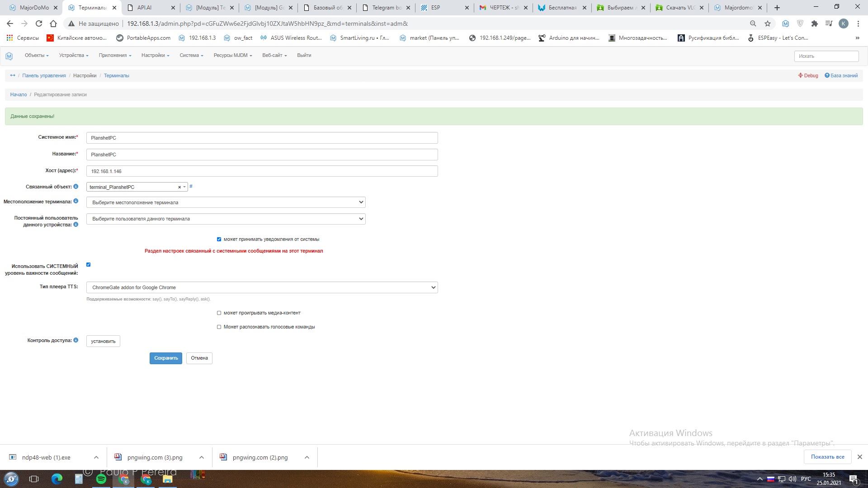Click the установить access control button

pos(103,342)
